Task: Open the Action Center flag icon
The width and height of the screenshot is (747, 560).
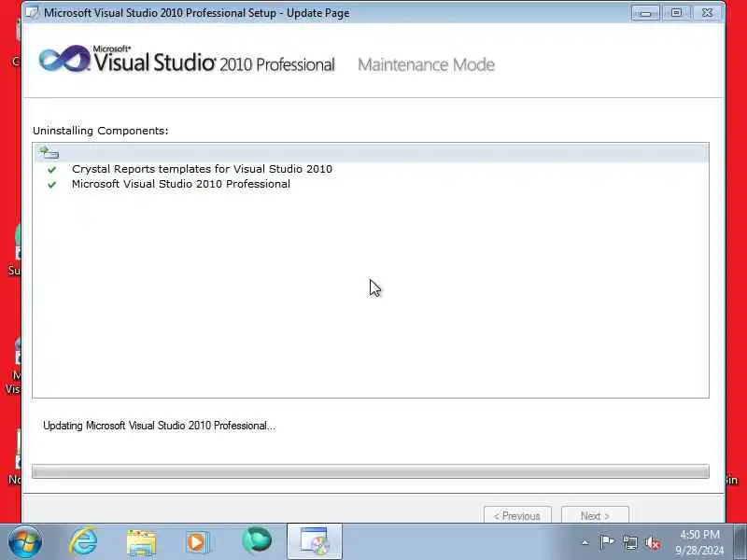Action: tap(606, 542)
